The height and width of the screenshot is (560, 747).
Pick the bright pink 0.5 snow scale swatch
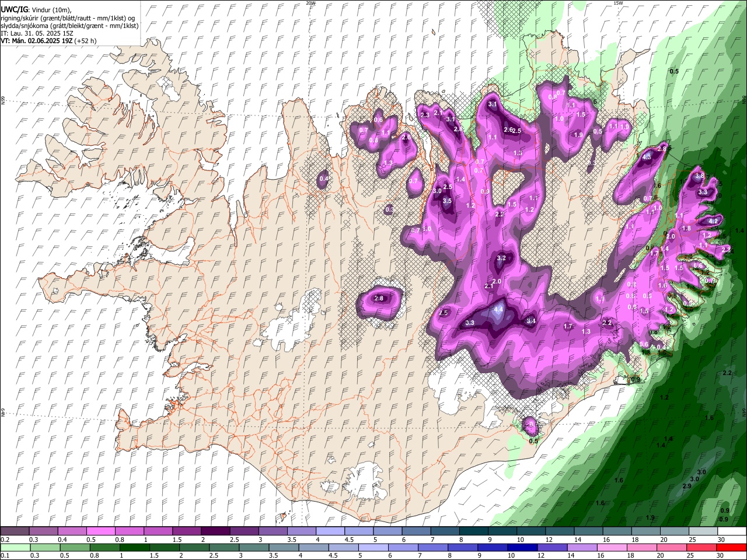click(100, 531)
